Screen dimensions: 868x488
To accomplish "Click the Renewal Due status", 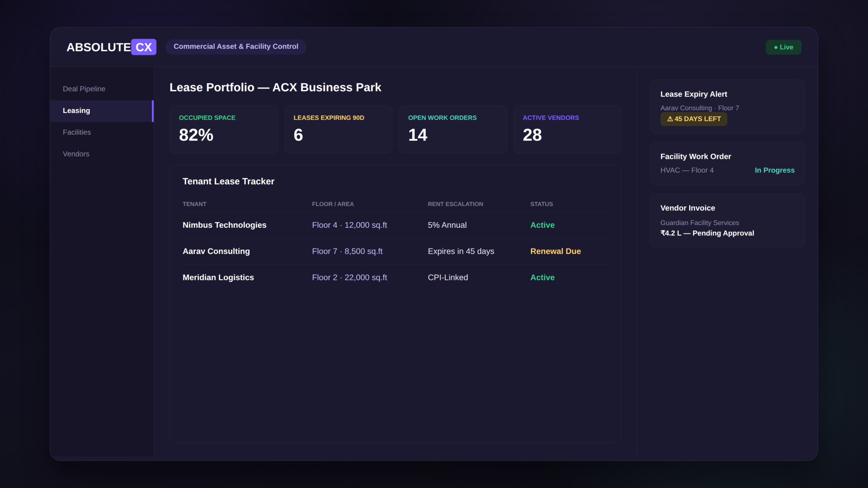I will pyautogui.click(x=556, y=251).
